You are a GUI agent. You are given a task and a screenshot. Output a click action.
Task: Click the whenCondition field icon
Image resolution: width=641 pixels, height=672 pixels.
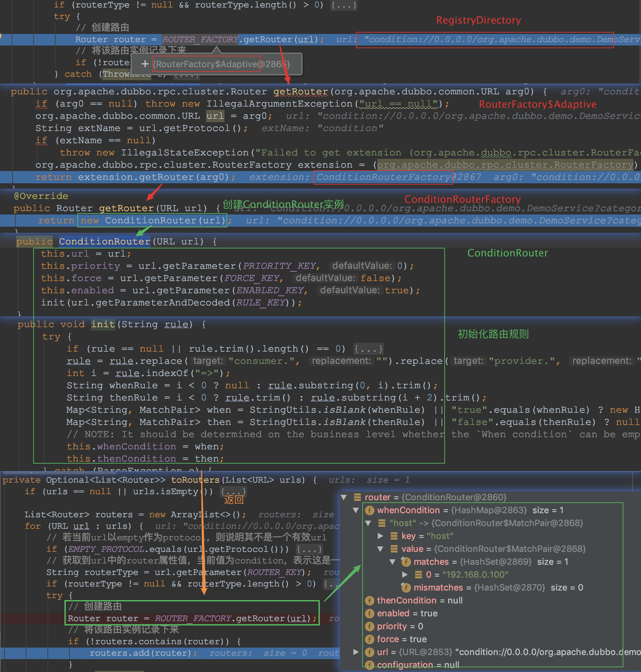click(x=369, y=510)
